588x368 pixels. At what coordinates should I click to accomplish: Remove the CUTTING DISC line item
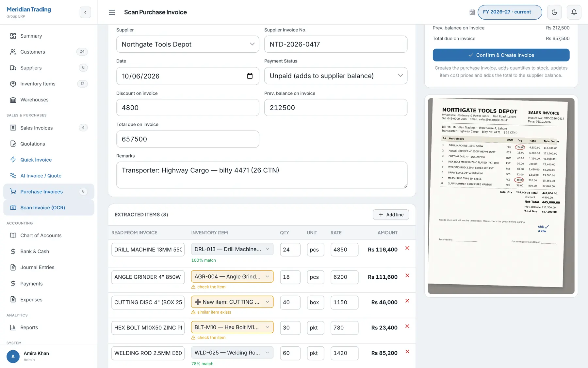[x=407, y=301]
